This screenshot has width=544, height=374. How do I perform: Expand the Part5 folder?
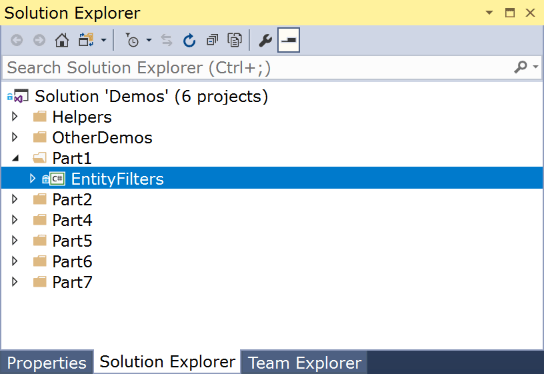pos(15,240)
